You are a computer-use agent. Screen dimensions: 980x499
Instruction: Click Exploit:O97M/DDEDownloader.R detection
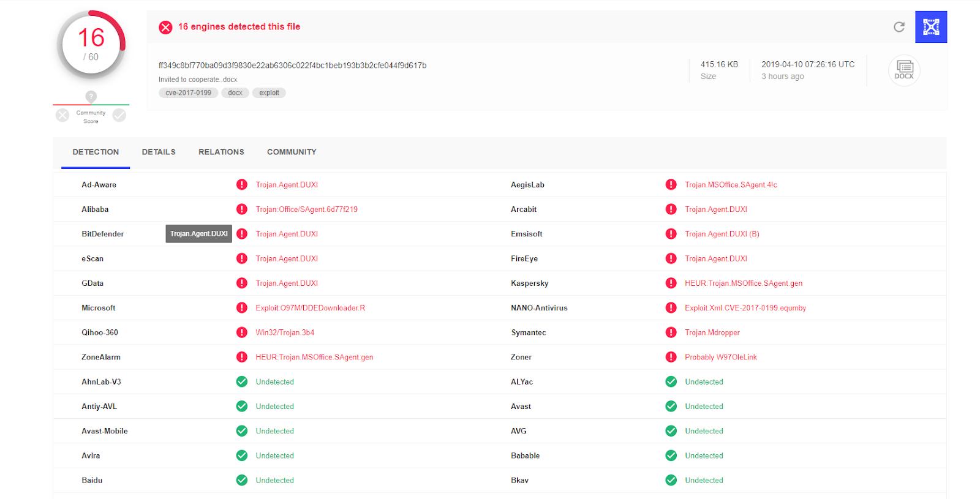coord(311,308)
